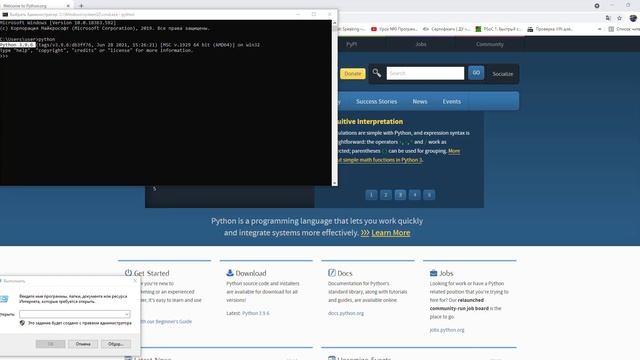
Task: Click the browser extension circle icon top right
Action: pyautogui.click(x=597, y=6)
